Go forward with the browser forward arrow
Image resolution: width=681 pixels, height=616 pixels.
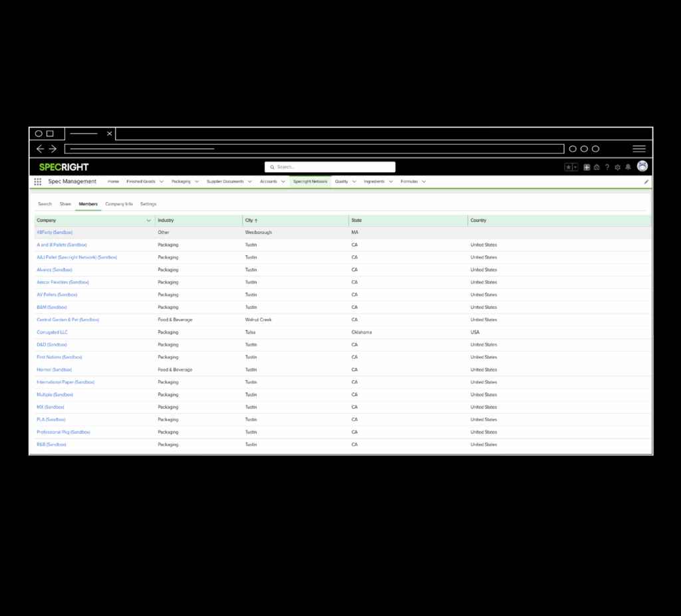point(53,149)
